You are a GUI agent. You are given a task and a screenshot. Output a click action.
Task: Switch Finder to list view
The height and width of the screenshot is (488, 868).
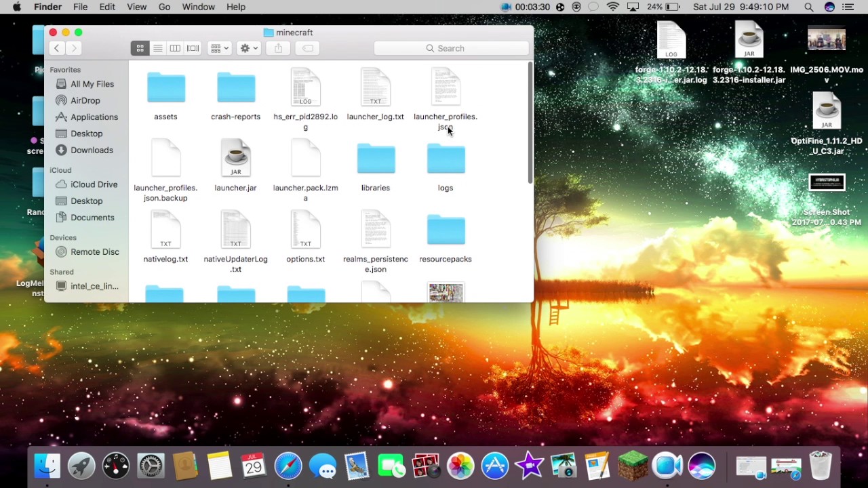point(157,48)
